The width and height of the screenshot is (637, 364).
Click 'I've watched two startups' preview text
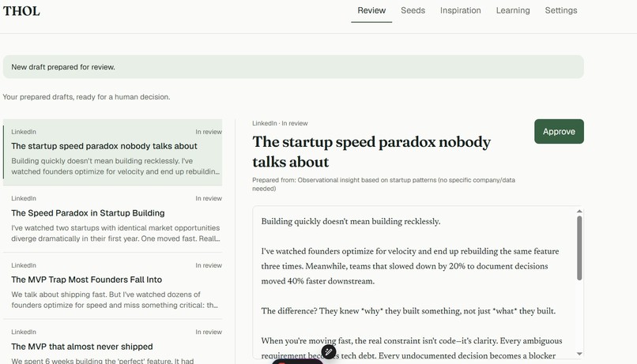115,234
